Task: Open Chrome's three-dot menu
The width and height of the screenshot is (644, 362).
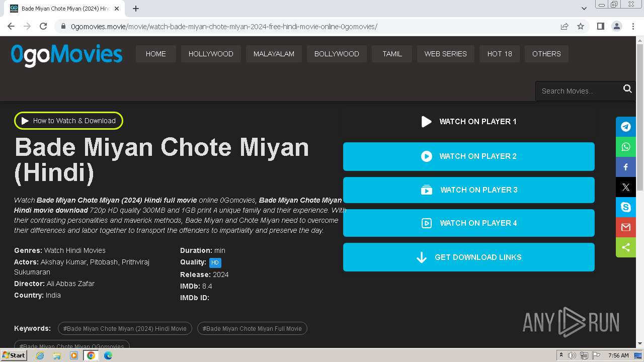Action: click(633, 26)
